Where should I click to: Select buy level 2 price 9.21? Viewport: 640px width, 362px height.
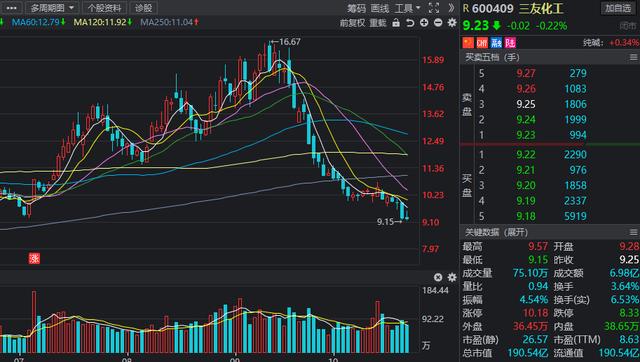[526, 170]
